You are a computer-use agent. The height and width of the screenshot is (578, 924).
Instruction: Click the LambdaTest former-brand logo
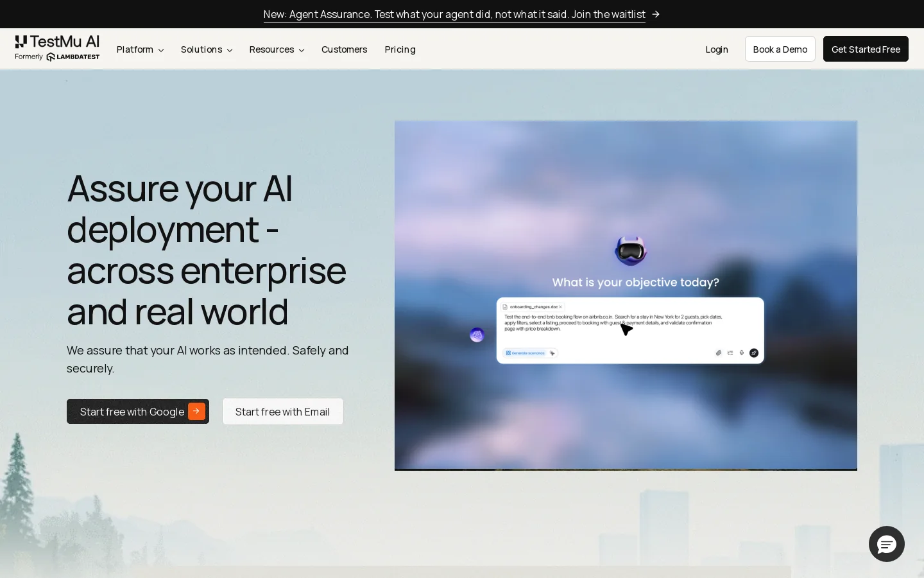[73, 57]
